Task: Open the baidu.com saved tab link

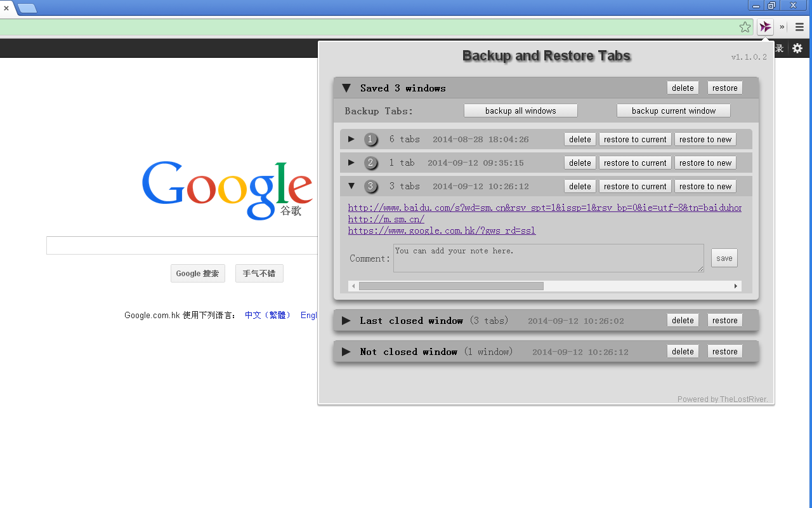Action: tap(544, 208)
